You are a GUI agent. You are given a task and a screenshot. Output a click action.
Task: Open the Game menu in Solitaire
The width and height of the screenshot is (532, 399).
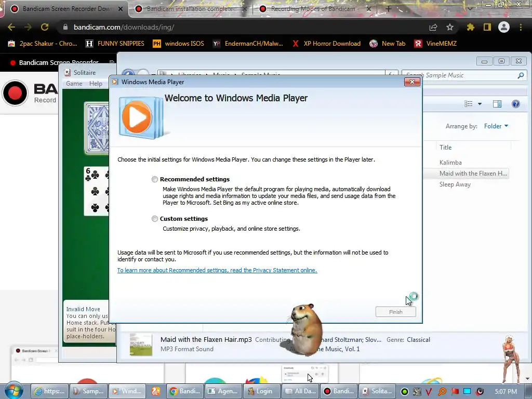pyautogui.click(x=74, y=84)
